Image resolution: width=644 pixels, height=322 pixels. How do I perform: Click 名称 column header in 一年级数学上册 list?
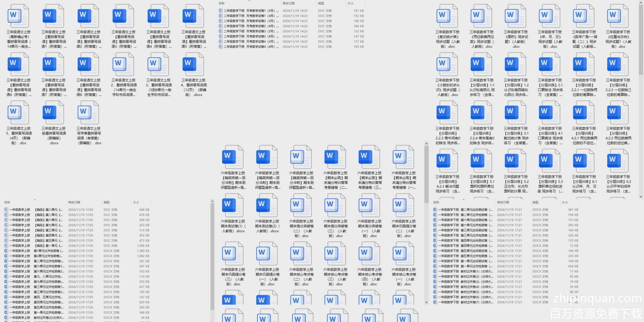tap(7, 202)
